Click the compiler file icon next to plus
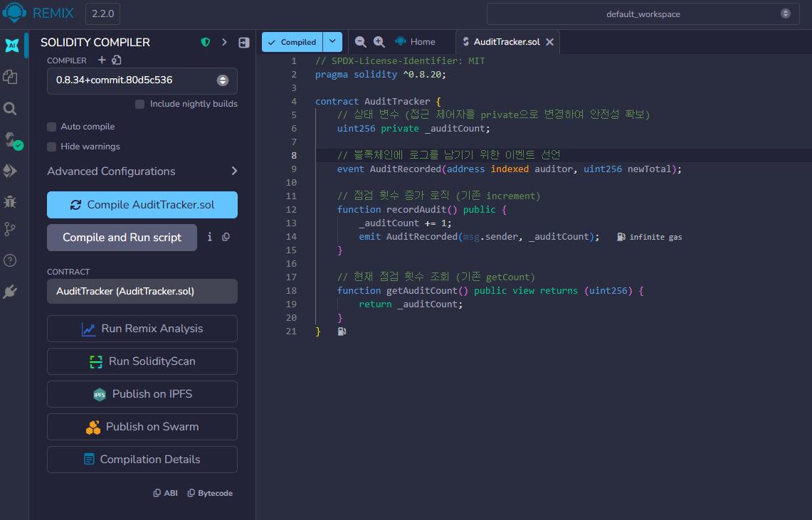The image size is (812, 520). 117,60
